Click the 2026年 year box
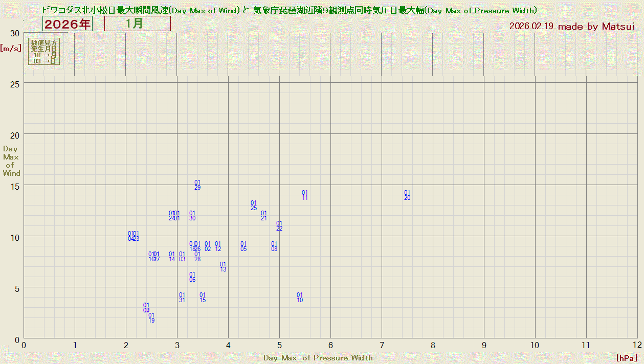Screen dimensions: 644x364 click(67, 24)
